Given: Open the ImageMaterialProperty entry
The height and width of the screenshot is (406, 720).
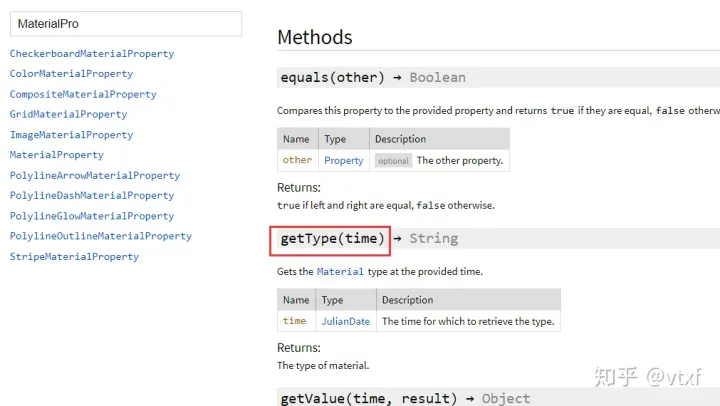Looking at the screenshot, I should tap(71, 135).
